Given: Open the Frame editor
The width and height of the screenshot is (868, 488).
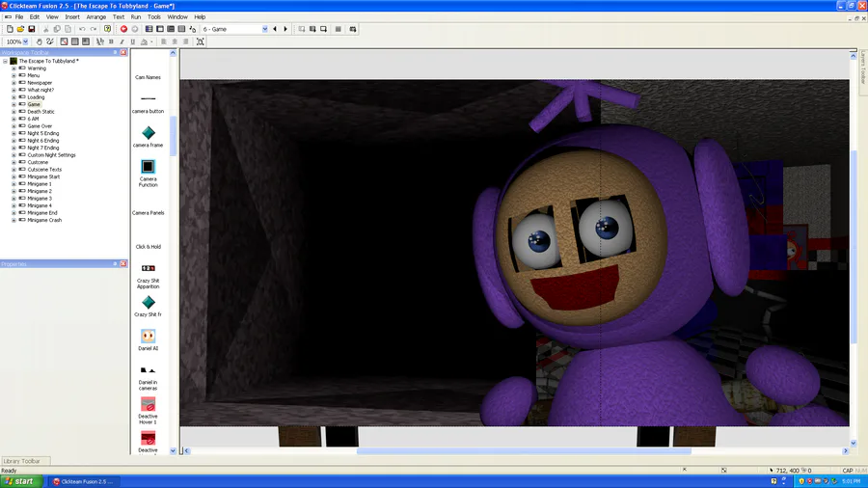Looking at the screenshot, I should coord(160,29).
